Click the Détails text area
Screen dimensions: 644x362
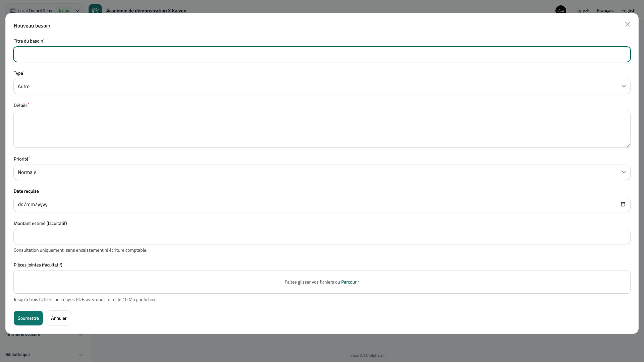pos(322,129)
